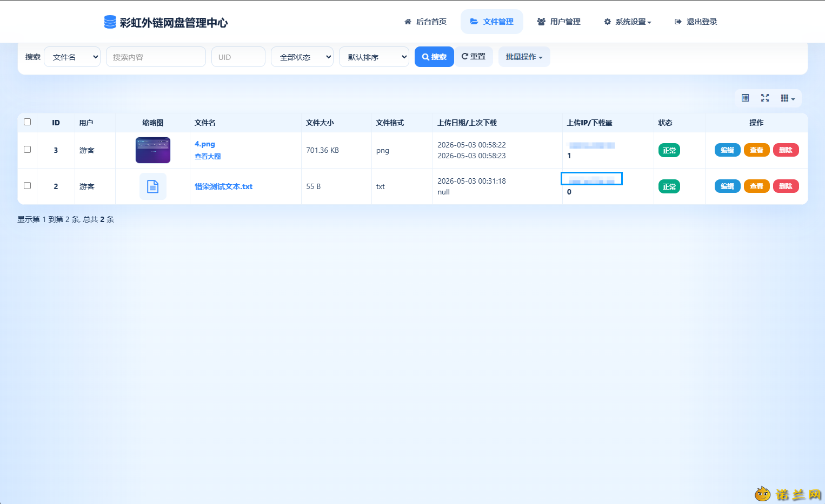This screenshot has height=504, width=825.
Task: Focus the UID input field
Action: [238, 57]
